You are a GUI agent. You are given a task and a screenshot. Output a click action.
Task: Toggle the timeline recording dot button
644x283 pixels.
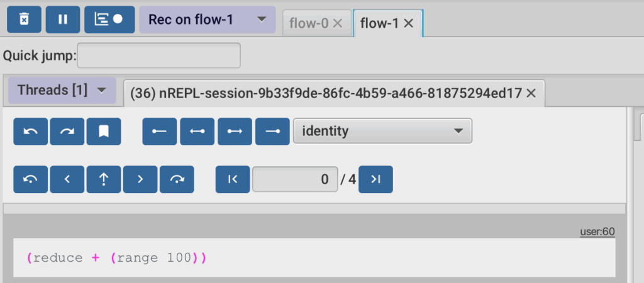point(109,19)
